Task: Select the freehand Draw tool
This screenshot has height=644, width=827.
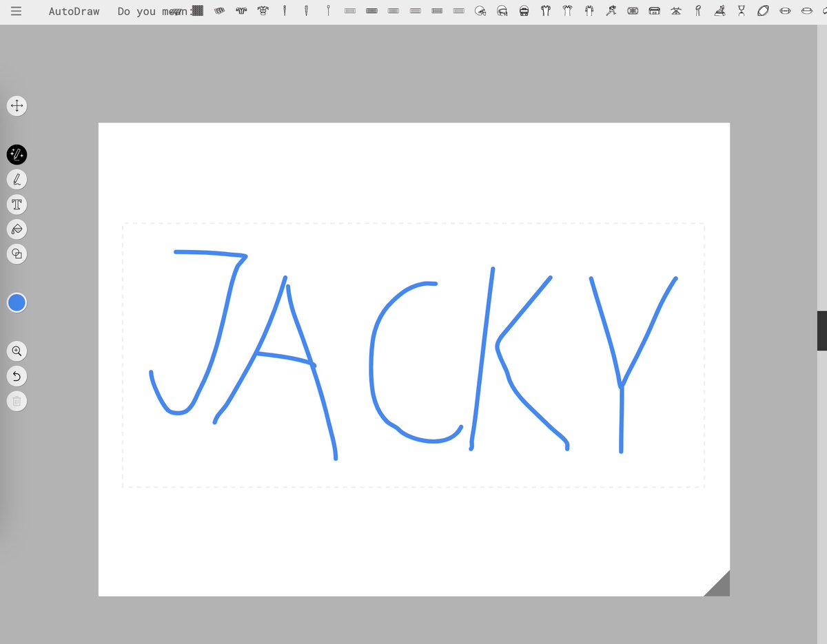Action: pyautogui.click(x=17, y=180)
